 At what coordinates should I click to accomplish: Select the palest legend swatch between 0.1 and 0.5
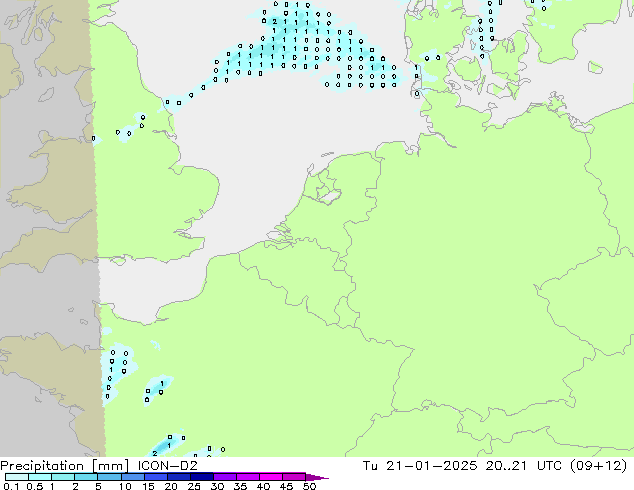coord(17,477)
